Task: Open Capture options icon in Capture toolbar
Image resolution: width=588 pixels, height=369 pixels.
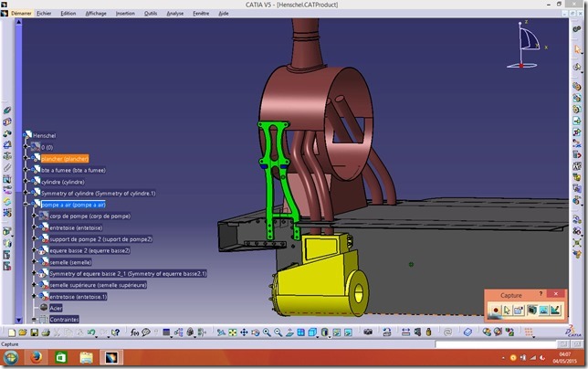Action: pyautogui.click(x=519, y=311)
